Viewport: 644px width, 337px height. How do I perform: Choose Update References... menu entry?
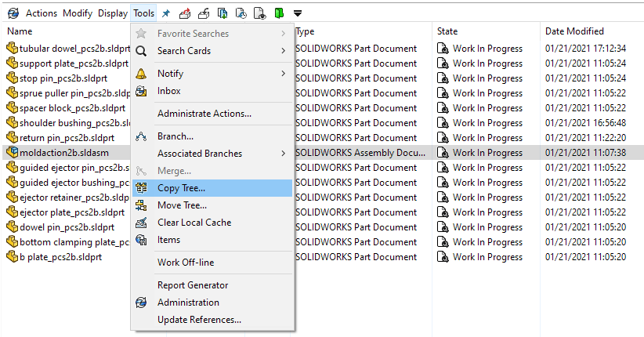click(x=212, y=320)
